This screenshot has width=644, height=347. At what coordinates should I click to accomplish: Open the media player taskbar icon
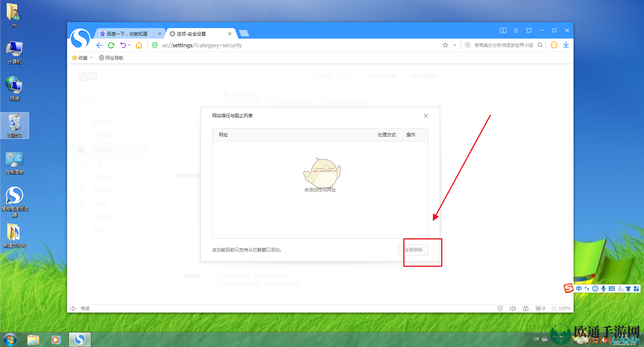(56, 340)
